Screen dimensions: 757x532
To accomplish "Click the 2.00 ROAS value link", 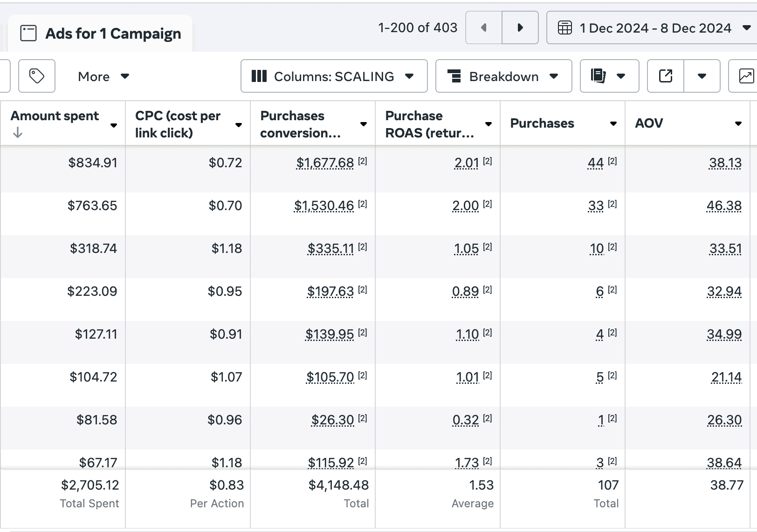I will [x=465, y=205].
